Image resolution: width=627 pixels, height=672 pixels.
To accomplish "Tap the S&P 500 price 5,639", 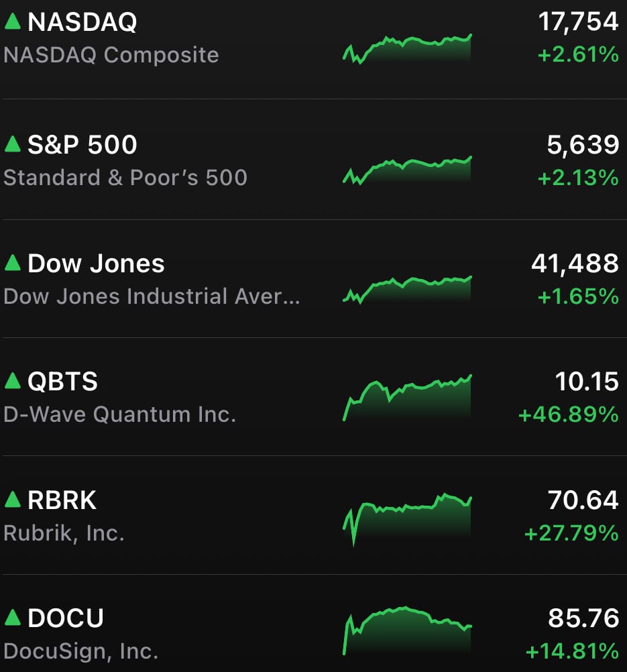I will coord(583,145).
